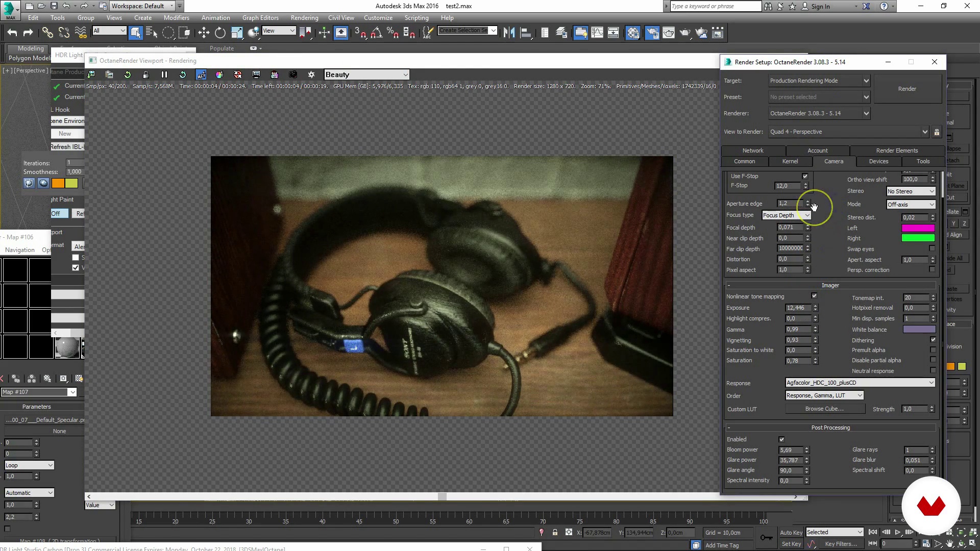Viewport: 980px width, 551px height.
Task: Enable the Premult alpha checkbox
Action: [933, 350]
